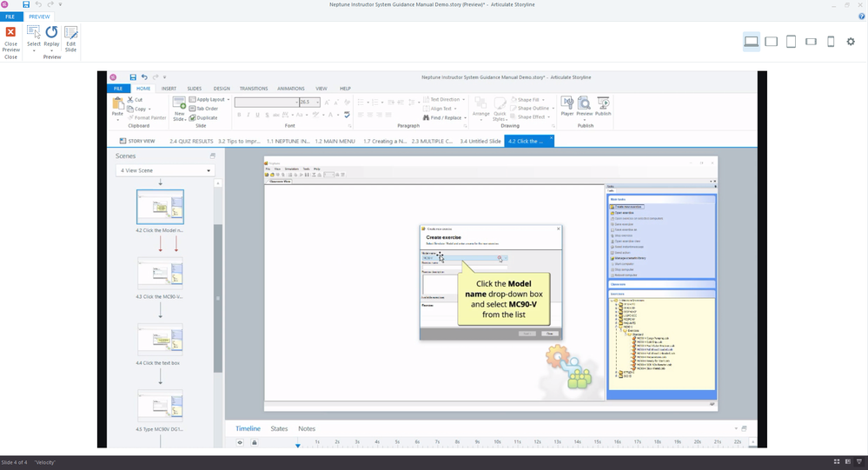The width and height of the screenshot is (868, 470).
Task: Toggle Bold in the Font group
Action: click(x=239, y=115)
